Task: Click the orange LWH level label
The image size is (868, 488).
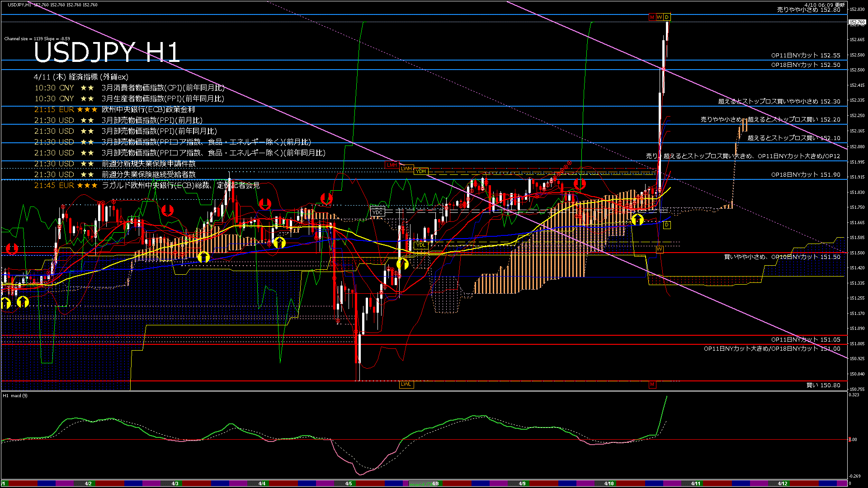Action: [406, 169]
